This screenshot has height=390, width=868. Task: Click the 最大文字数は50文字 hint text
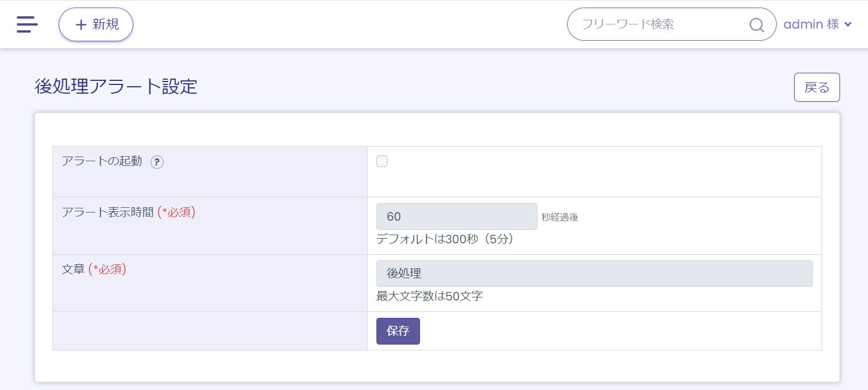429,296
